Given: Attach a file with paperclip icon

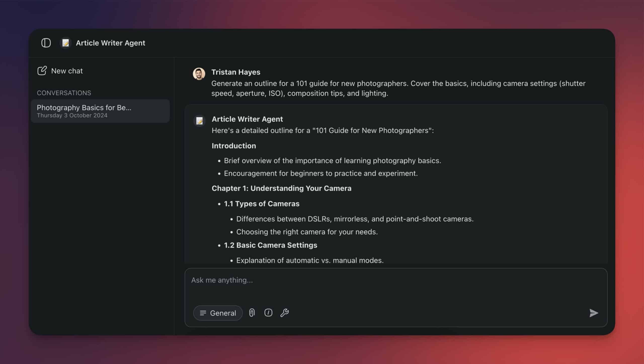Looking at the screenshot, I should point(252,313).
